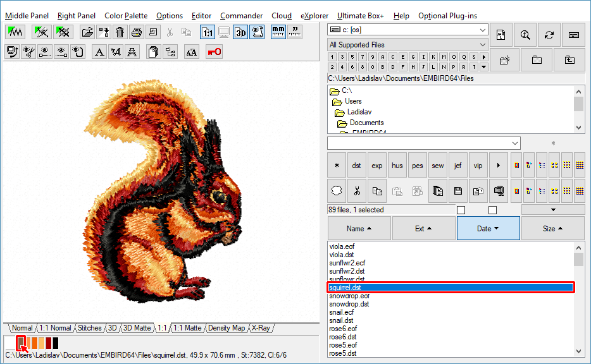Click the printer icon

click(137, 32)
